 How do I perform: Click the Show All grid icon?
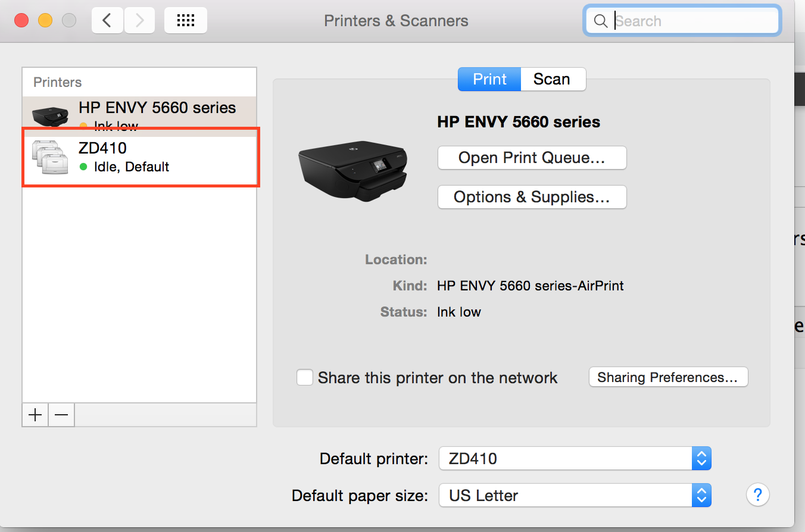[x=185, y=20]
